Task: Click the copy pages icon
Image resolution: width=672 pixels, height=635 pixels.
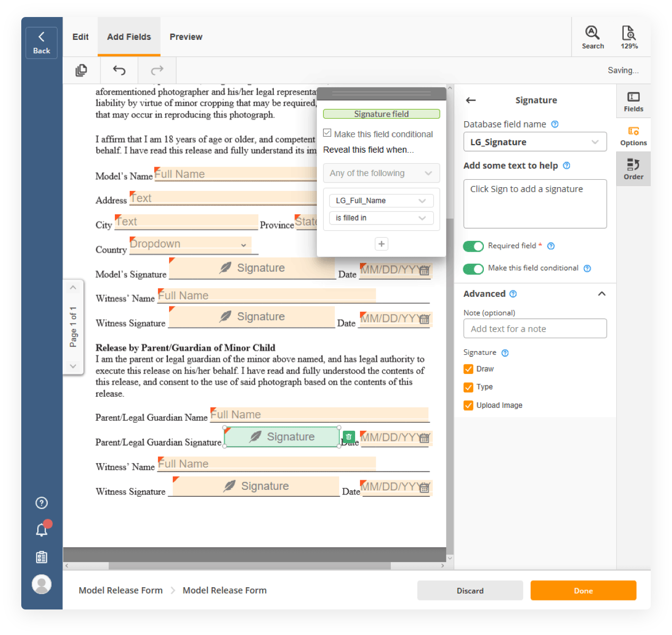Action: (81, 70)
